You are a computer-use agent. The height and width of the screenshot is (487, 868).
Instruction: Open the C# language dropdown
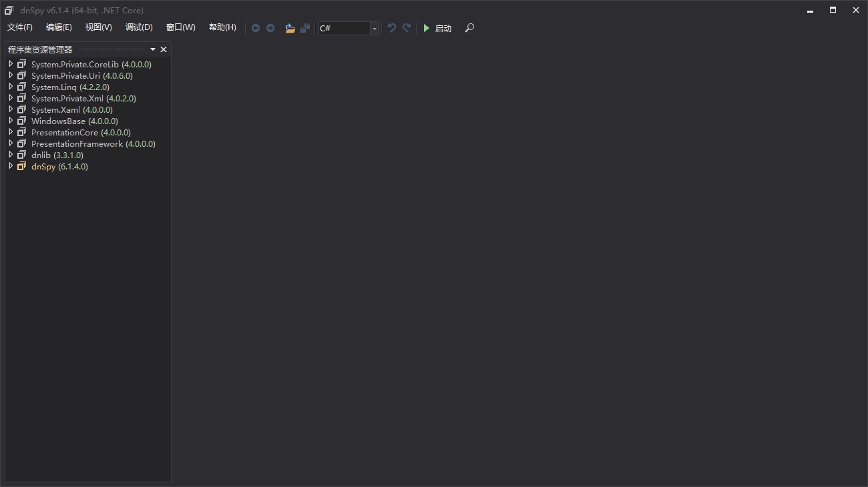pos(374,28)
